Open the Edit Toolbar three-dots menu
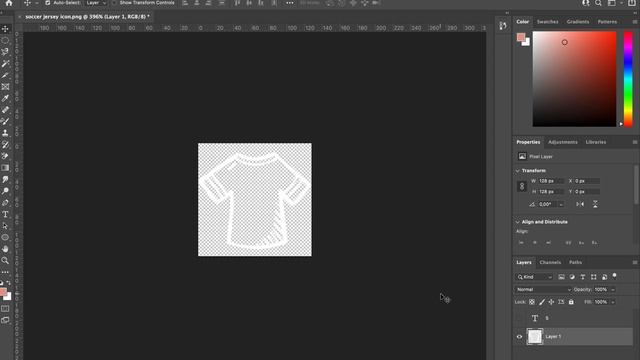This screenshot has height=360, width=640. click(x=5, y=272)
